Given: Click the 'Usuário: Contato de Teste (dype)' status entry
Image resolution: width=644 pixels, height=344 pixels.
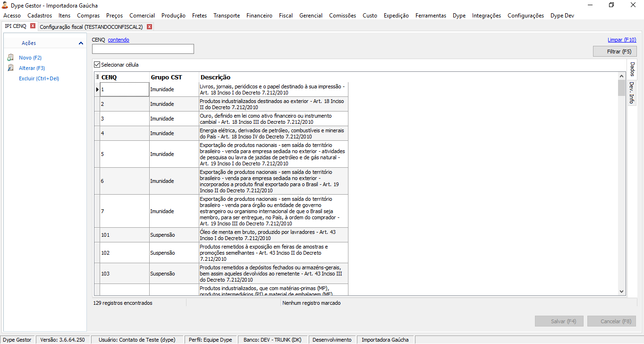Looking at the screenshot, I should (x=137, y=340).
